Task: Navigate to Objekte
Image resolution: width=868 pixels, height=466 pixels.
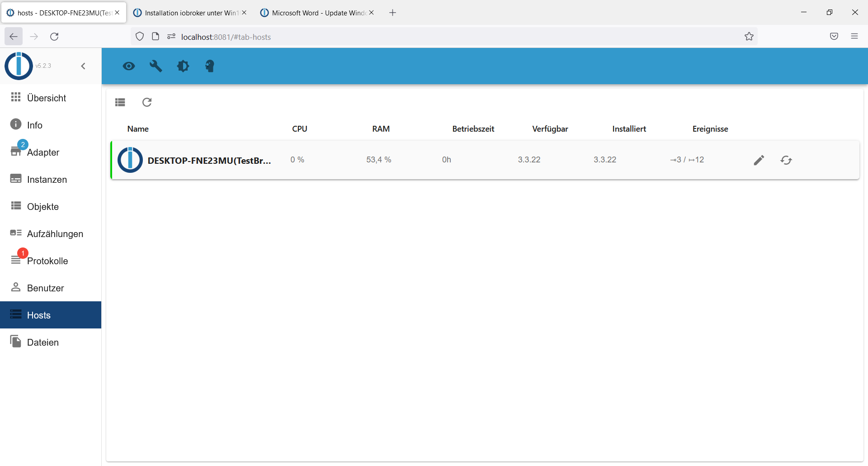Action: [51, 206]
